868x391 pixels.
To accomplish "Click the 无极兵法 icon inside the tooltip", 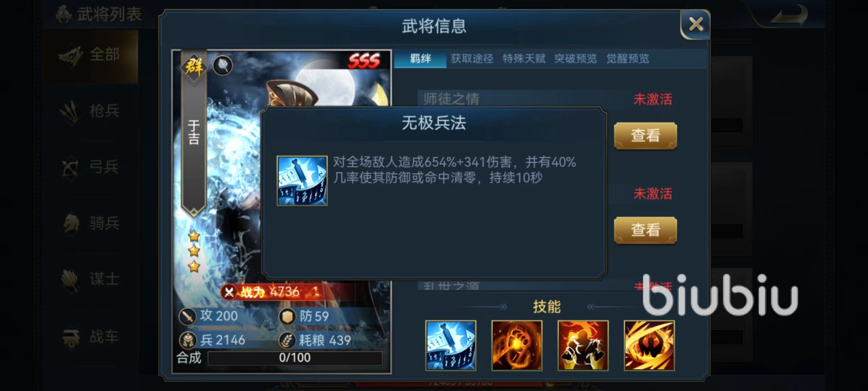I will [x=302, y=181].
